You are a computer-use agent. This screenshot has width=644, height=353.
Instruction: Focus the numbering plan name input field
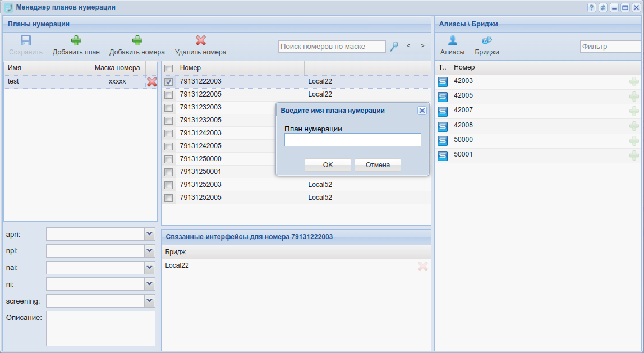coord(353,140)
